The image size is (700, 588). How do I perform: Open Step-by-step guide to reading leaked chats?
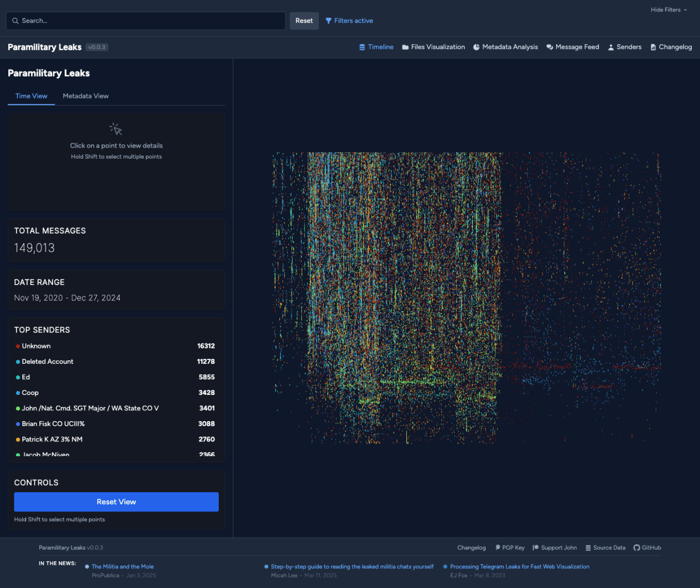(x=352, y=567)
